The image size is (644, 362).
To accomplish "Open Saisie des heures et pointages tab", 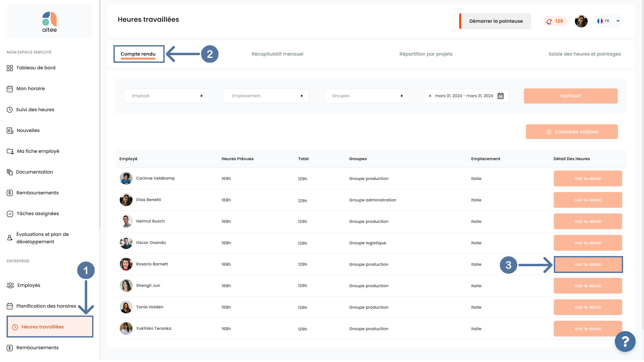I will tap(585, 54).
